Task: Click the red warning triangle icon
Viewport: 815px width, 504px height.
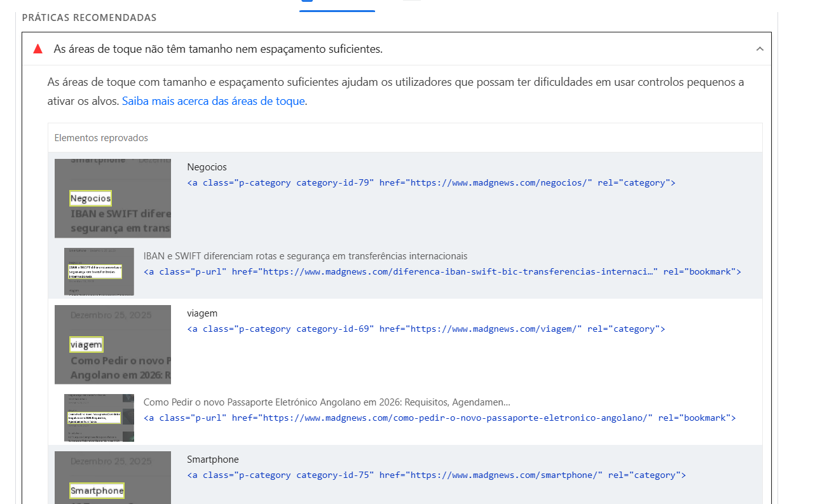Action: click(38, 49)
